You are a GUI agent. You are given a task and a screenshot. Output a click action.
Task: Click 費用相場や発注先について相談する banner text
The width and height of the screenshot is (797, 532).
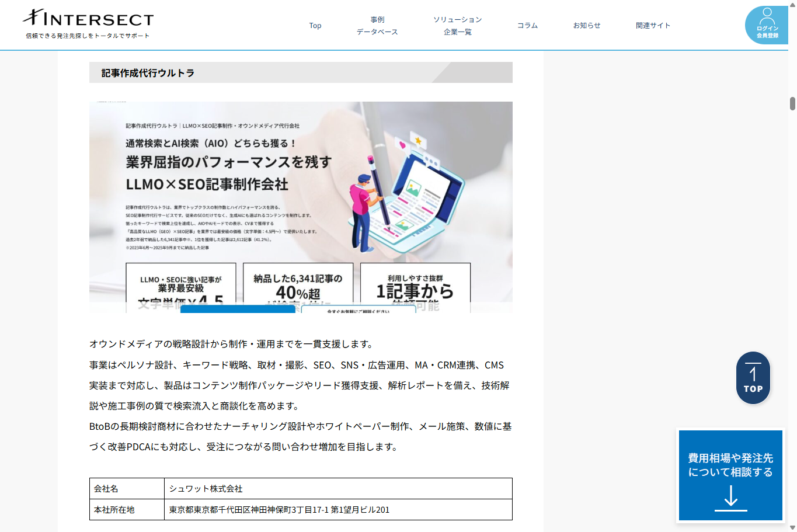[x=730, y=465]
